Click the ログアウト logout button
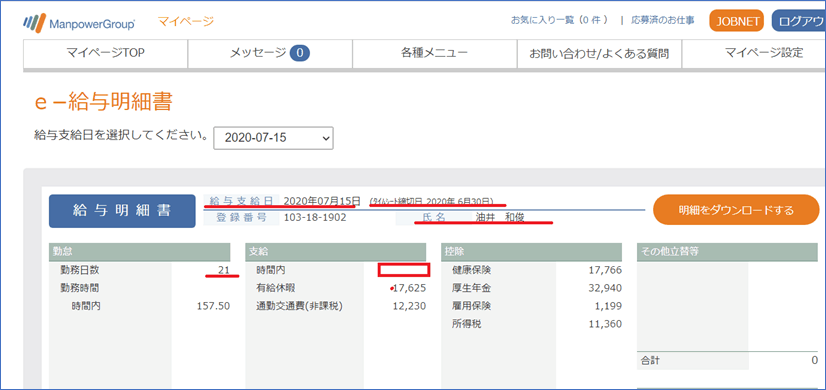Screen dimensions: 826x390 pos(799,22)
